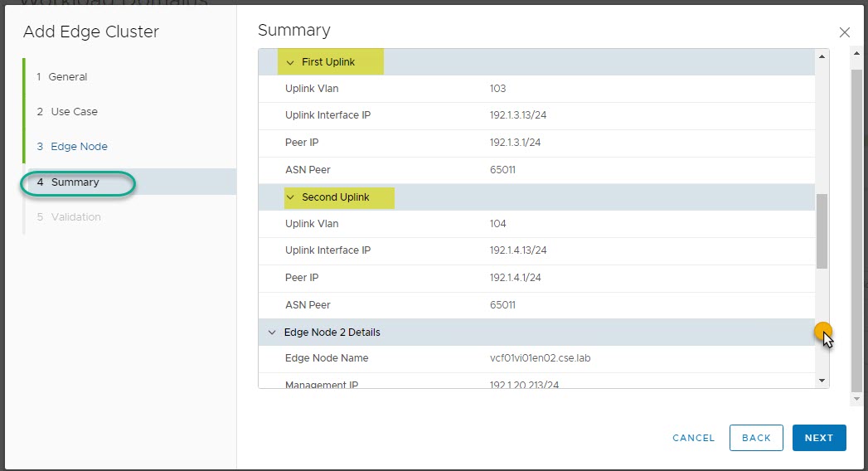
Task: Collapse the First Uplink section
Action: click(x=290, y=62)
